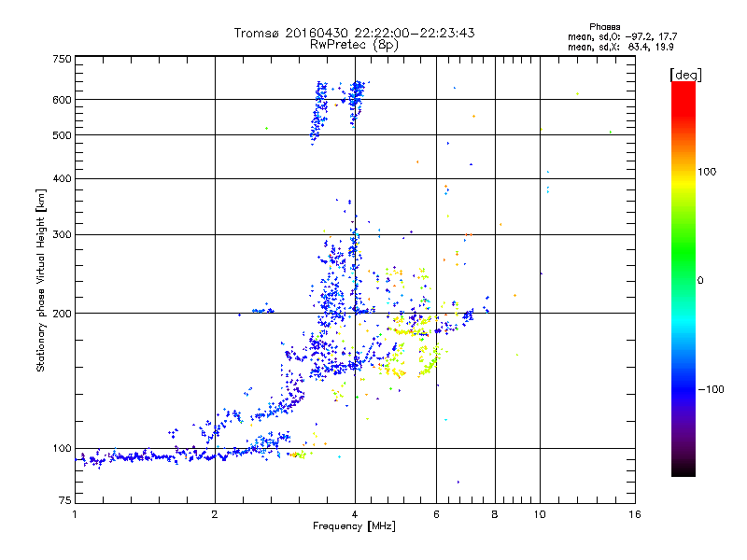This screenshot has height=560, width=747.
Task: Click the '-100' colorbar tick label
Action: 711,389
